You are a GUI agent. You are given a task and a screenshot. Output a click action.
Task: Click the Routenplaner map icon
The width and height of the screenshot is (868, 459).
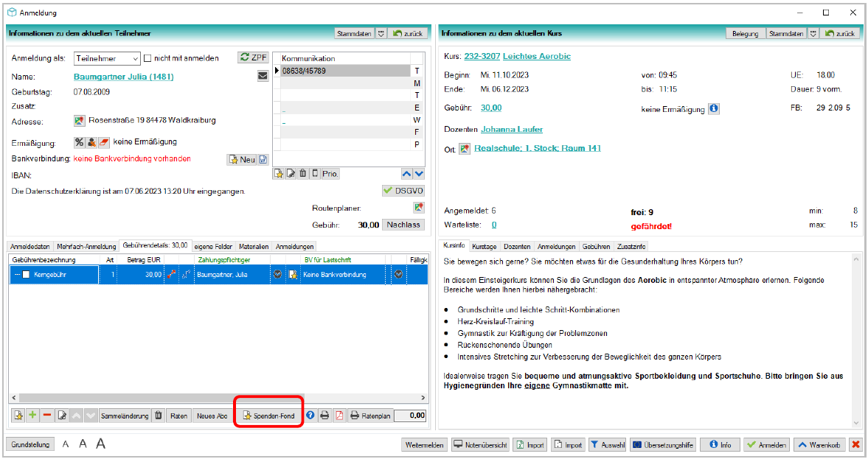[418, 207]
